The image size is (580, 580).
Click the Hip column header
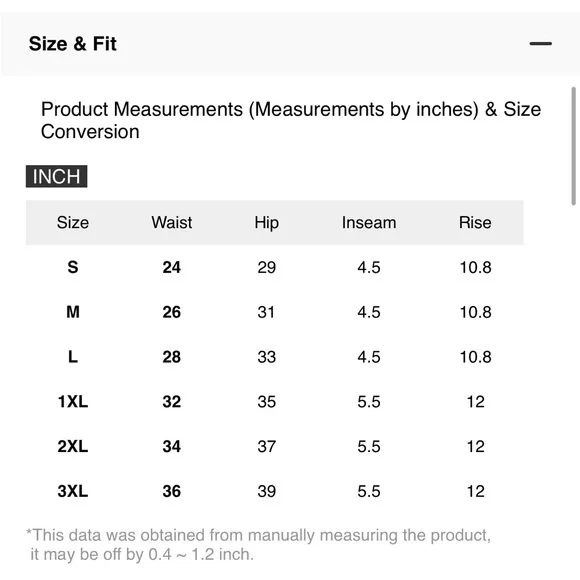click(267, 223)
